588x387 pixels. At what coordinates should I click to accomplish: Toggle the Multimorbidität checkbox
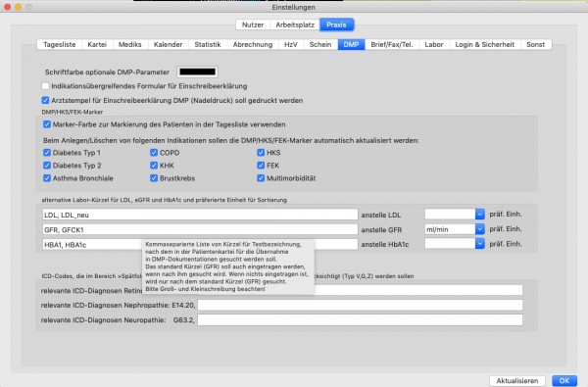pyautogui.click(x=261, y=178)
